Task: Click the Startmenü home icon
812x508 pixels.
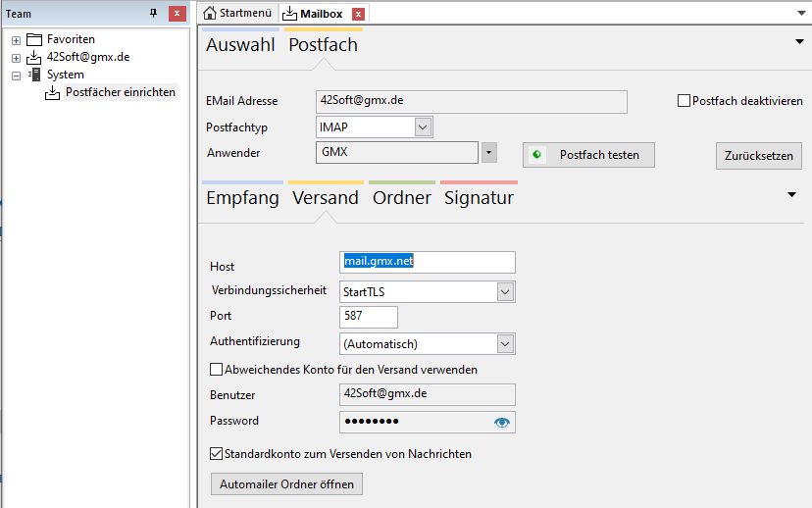Action: coord(210,13)
